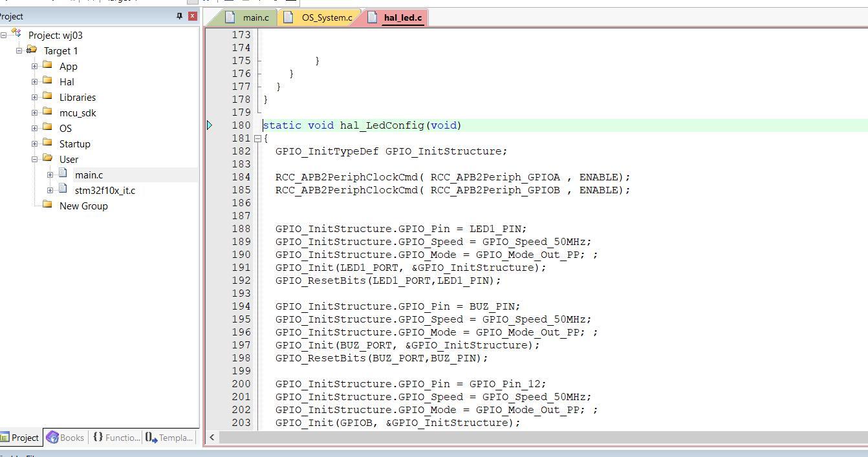This screenshot has width=868, height=457.
Task: Expand the App group
Action: tap(35, 66)
